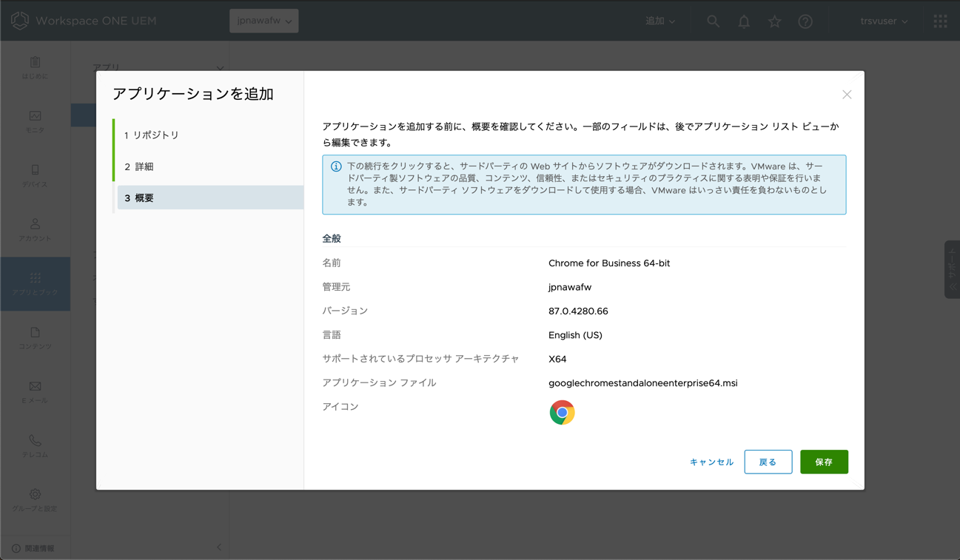Click the Workspace ONE UEM logo icon
The image size is (960, 560).
(x=20, y=21)
